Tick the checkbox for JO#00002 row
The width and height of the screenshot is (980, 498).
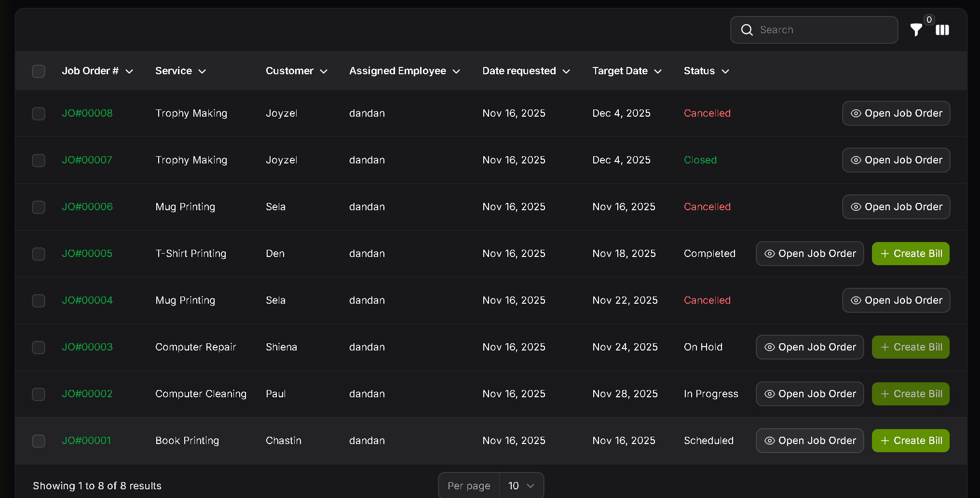(39, 394)
